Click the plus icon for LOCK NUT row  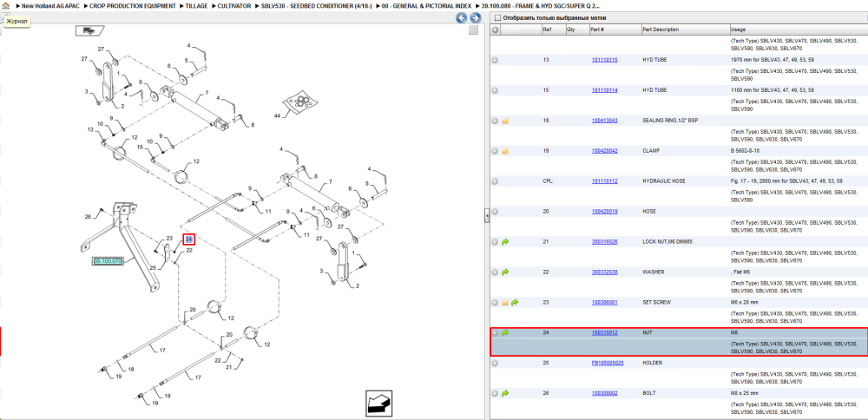[x=495, y=242]
